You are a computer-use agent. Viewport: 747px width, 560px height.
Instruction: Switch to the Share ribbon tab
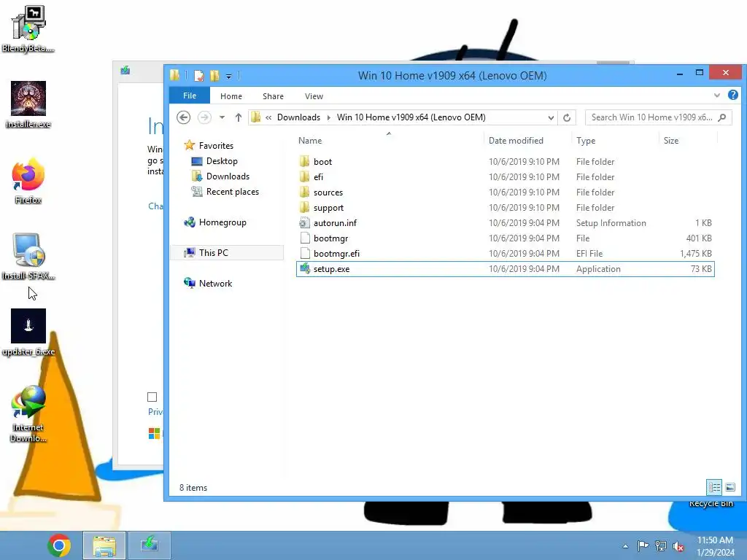pos(273,96)
